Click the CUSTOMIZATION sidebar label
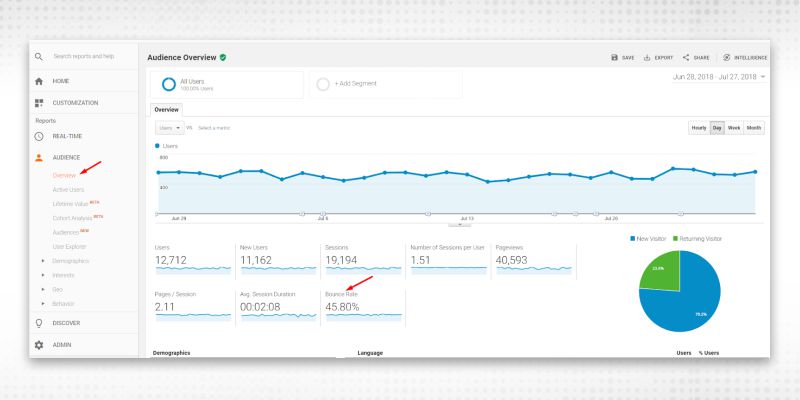Viewport: 800px width, 400px height. pos(75,103)
